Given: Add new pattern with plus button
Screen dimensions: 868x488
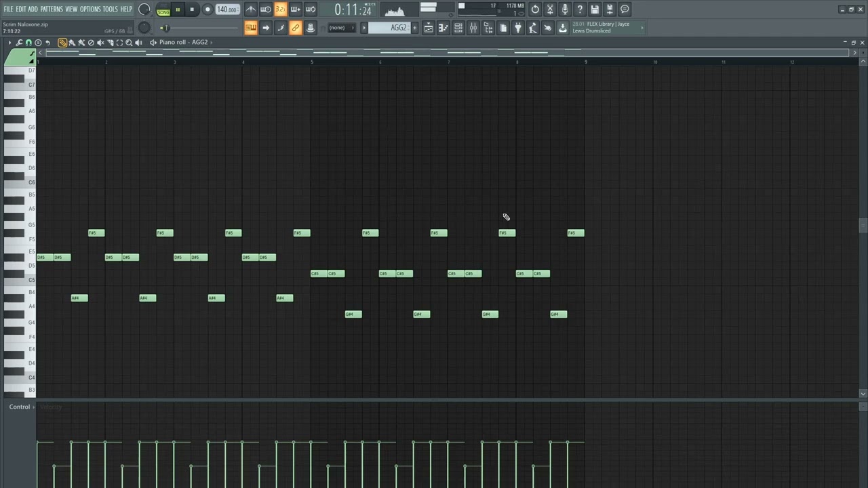Looking at the screenshot, I should coord(414,28).
